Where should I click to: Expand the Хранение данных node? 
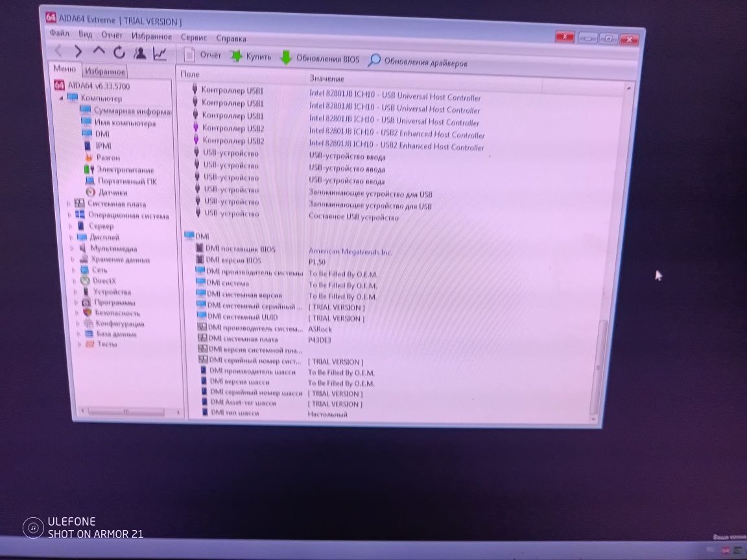click(x=73, y=259)
